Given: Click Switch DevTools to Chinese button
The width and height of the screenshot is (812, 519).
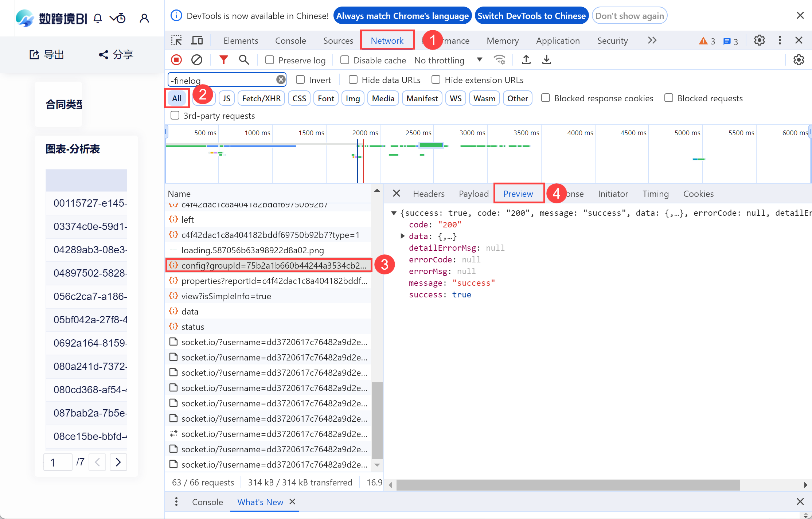Looking at the screenshot, I should click(531, 16).
